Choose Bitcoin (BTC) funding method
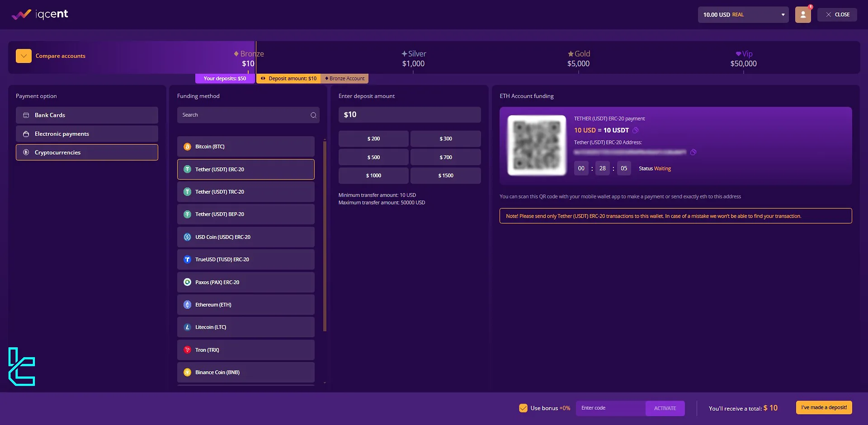This screenshot has width=868, height=425. [x=246, y=146]
